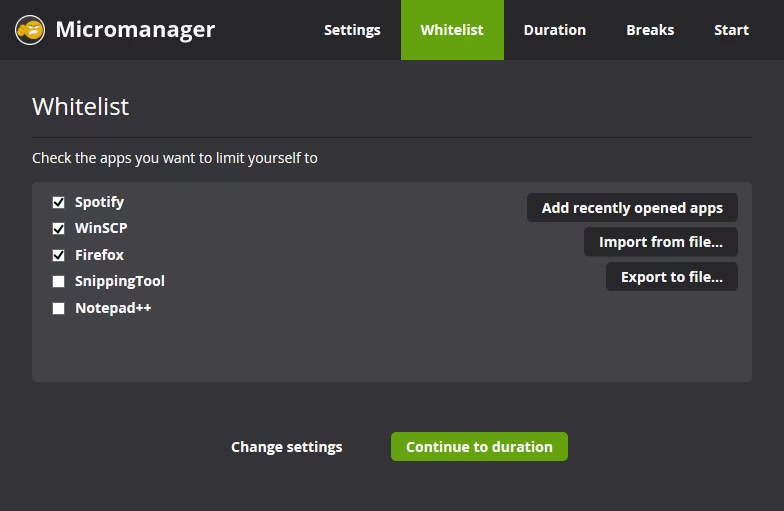Uncheck the Spotify checkbox

59,202
